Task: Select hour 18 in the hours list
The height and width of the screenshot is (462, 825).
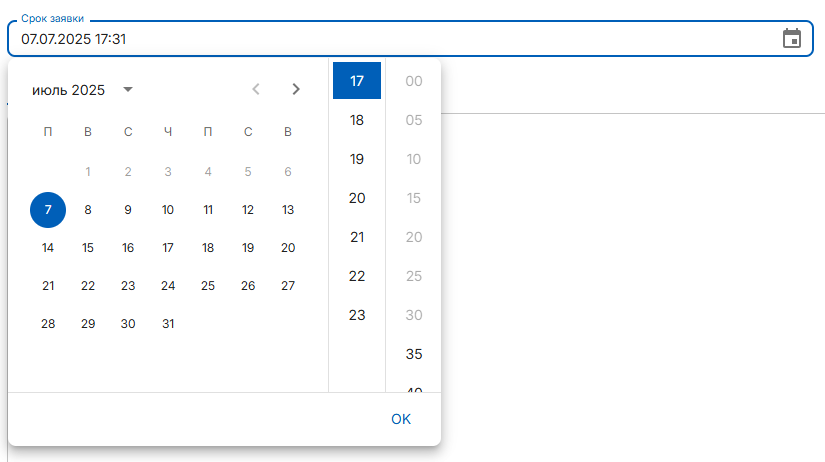Action: [357, 120]
